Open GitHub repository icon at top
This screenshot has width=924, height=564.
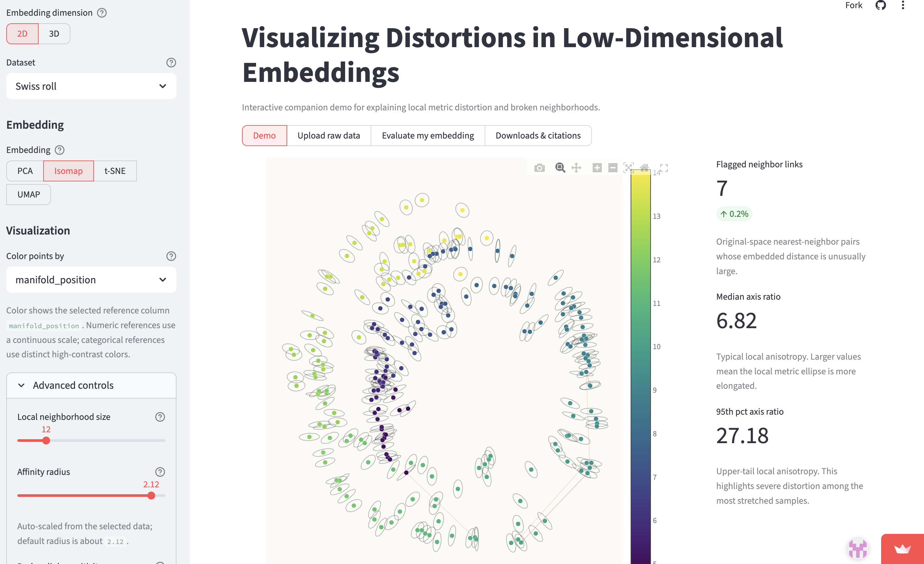[x=880, y=5]
